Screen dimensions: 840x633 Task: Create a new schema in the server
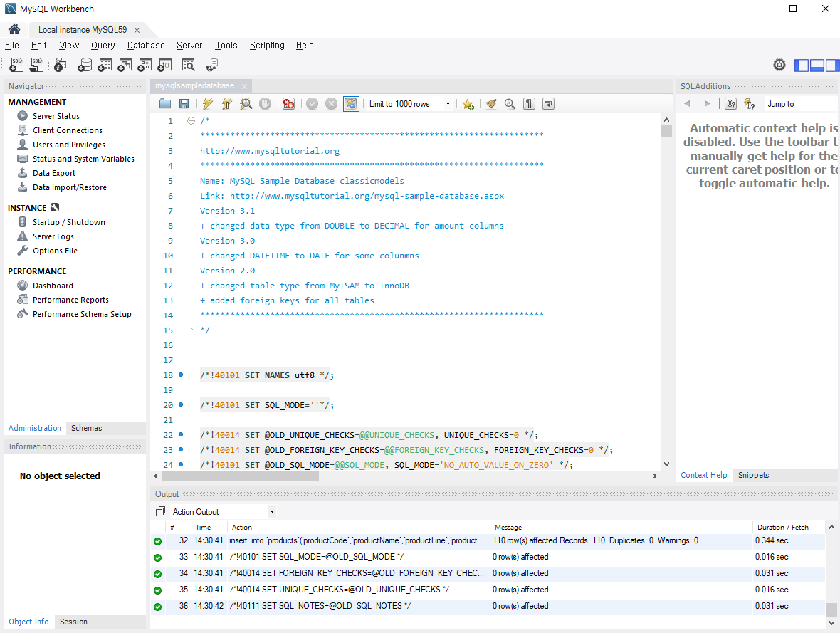point(85,65)
